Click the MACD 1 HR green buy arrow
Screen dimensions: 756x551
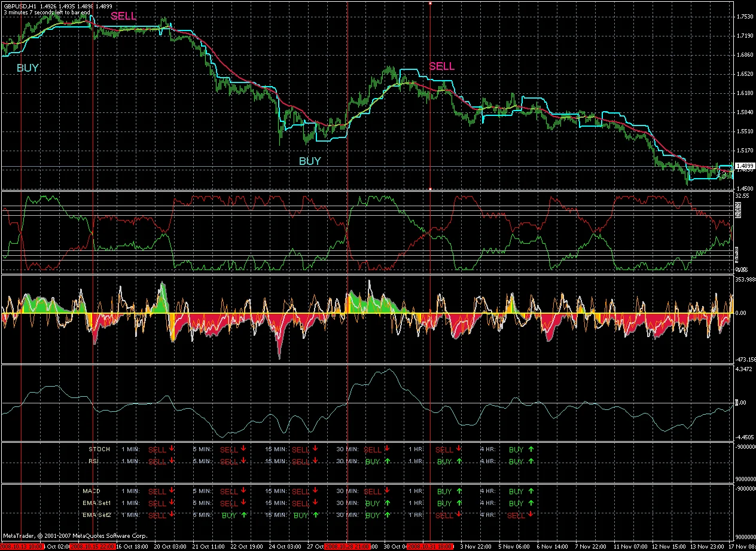coord(459,491)
